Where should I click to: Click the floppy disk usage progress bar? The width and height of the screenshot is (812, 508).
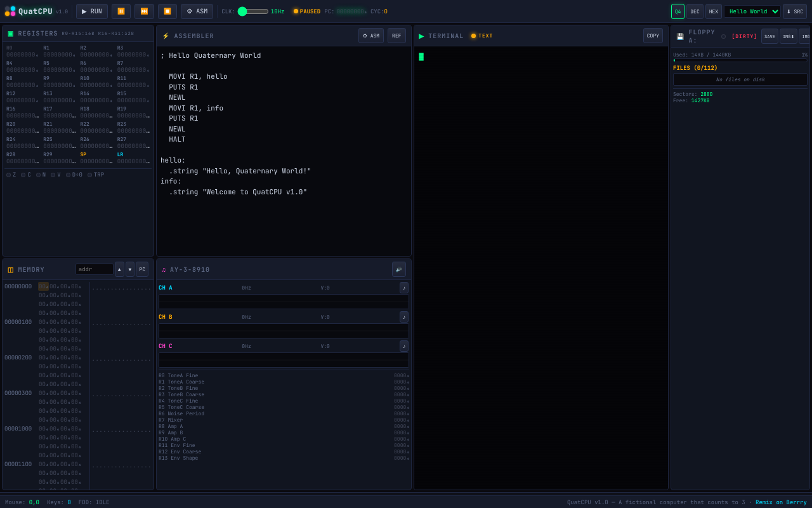click(740, 60)
